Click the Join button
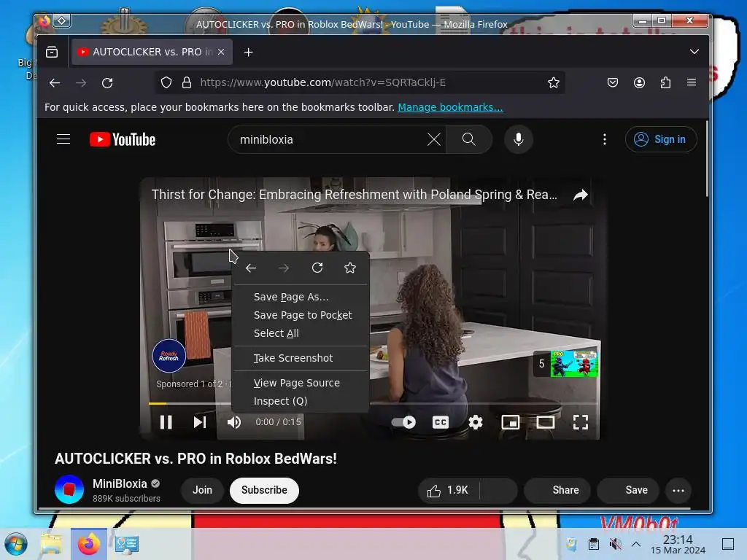This screenshot has height=560, width=747. pyautogui.click(x=203, y=490)
